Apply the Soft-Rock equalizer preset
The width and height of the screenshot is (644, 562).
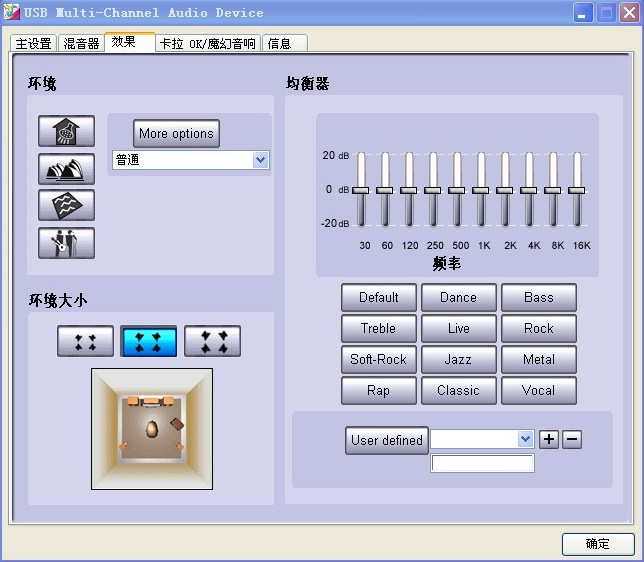(379, 359)
